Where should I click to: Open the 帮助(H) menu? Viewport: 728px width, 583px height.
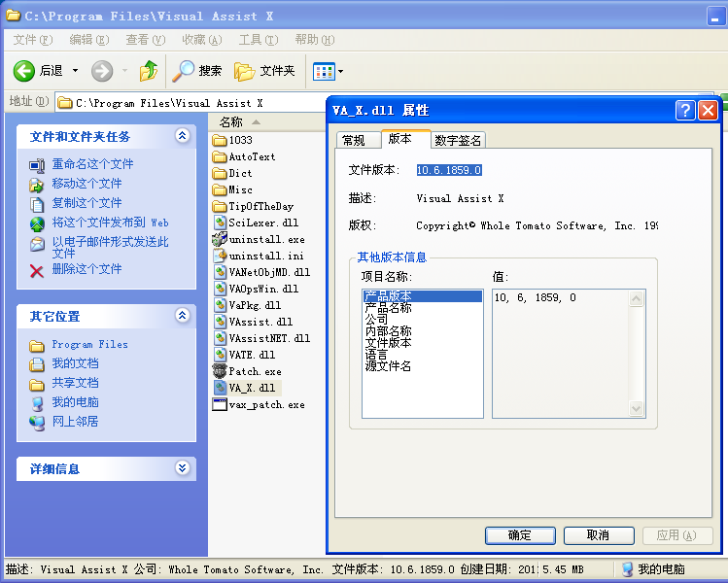click(314, 40)
